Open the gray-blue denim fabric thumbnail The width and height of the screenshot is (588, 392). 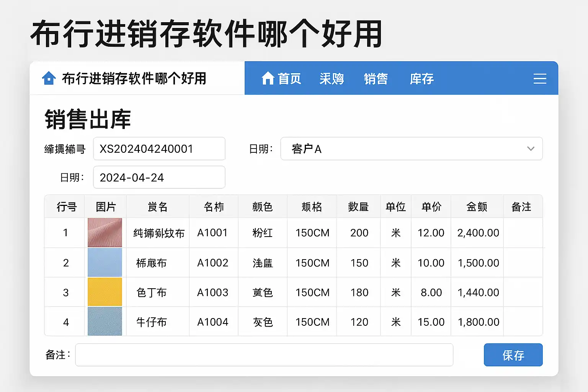click(105, 322)
